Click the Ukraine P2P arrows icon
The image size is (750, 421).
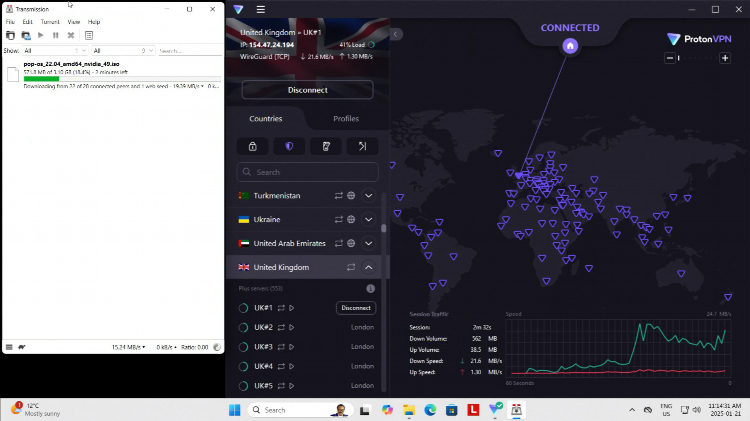coord(339,220)
